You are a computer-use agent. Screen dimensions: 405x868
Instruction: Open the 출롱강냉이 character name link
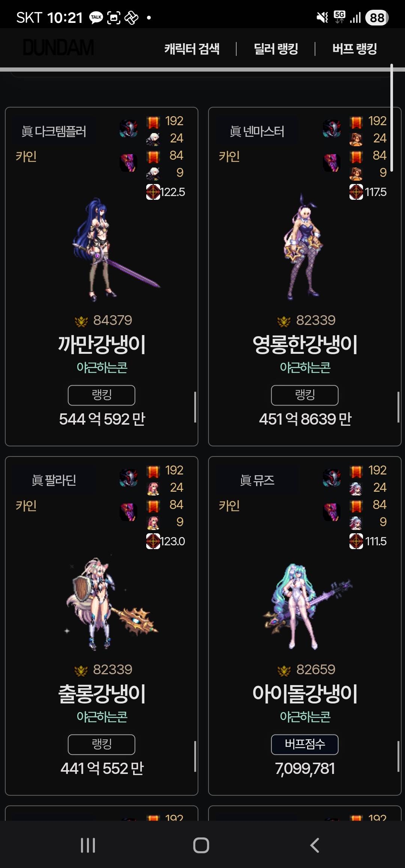[102, 694]
